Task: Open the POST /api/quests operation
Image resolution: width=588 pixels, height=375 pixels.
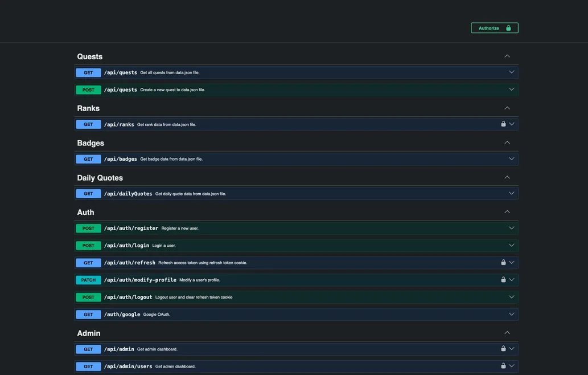Action: (121, 90)
